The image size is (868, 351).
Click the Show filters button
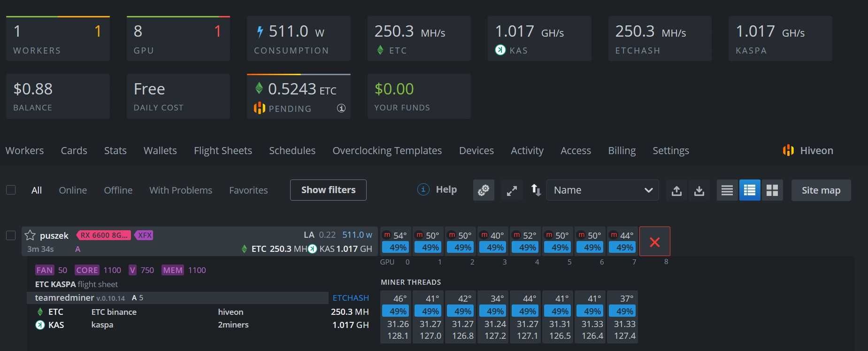click(x=328, y=190)
